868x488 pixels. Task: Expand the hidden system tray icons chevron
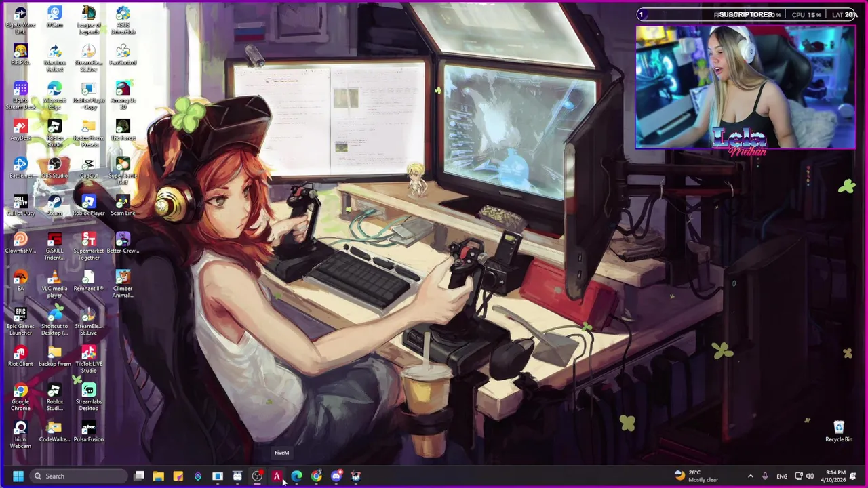pyautogui.click(x=750, y=476)
